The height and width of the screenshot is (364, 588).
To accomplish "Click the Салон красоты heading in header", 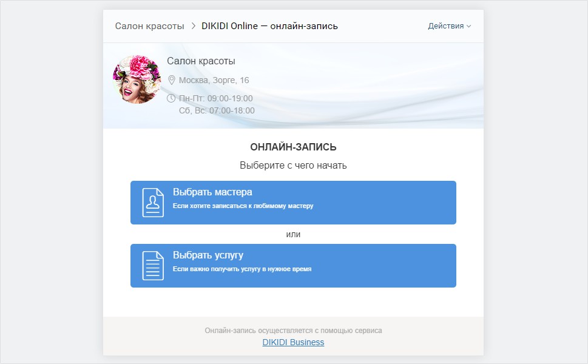I will click(201, 61).
